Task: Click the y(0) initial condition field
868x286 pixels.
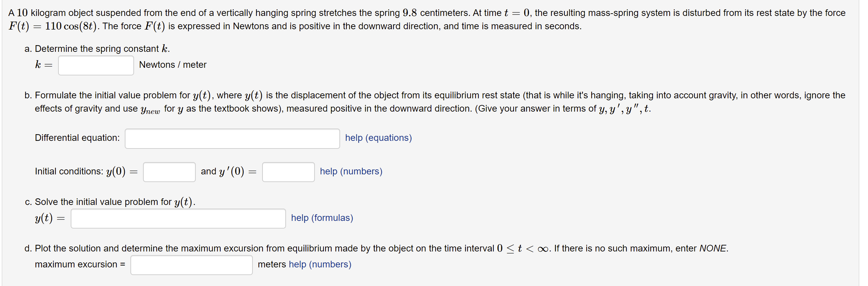Action: pos(169,172)
